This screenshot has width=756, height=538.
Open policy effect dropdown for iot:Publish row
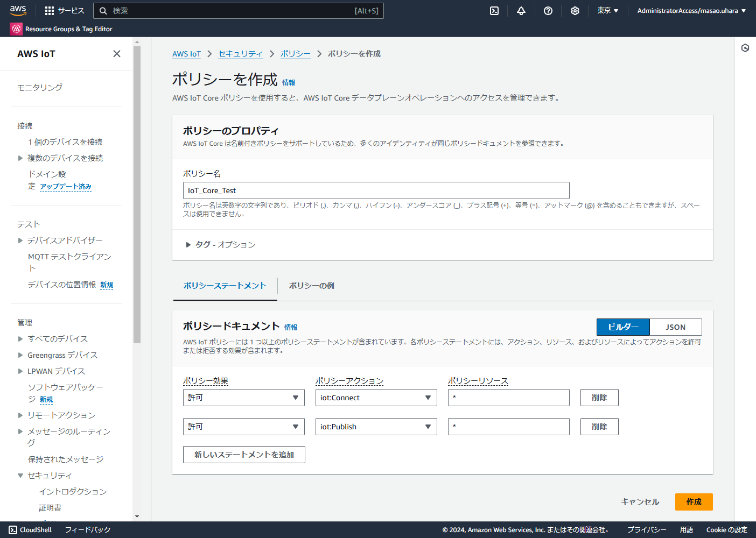[x=244, y=427]
